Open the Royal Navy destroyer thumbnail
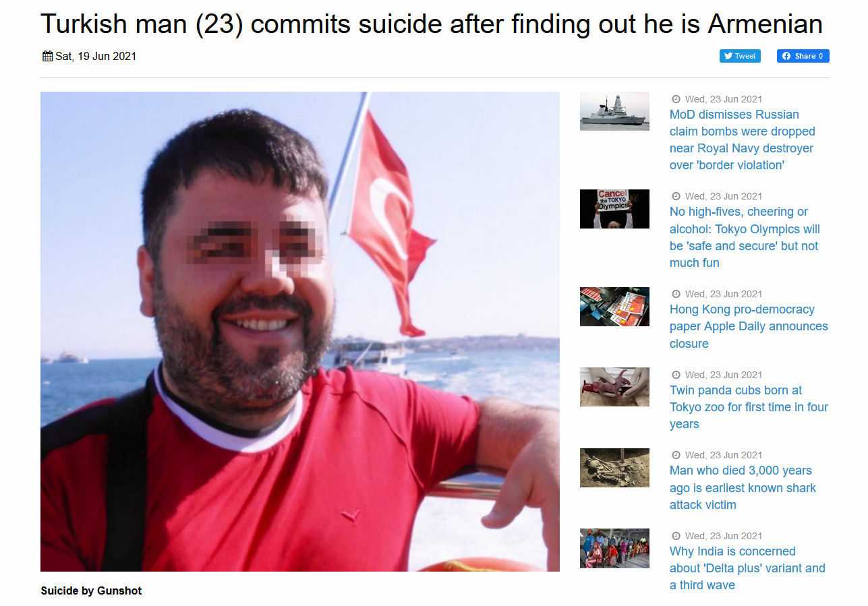This screenshot has height=606, width=868. pyautogui.click(x=614, y=111)
